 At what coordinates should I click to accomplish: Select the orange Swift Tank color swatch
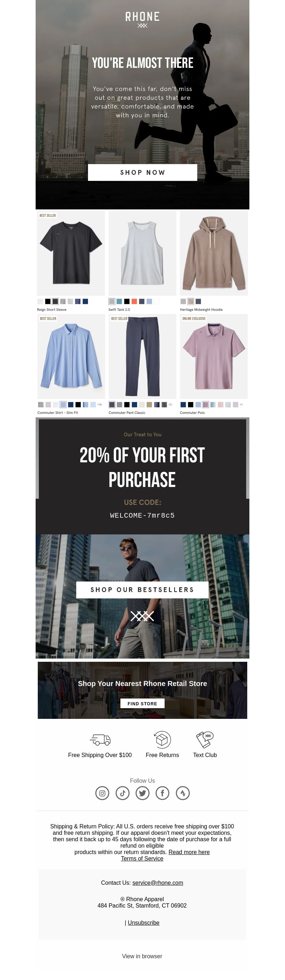[134, 301]
